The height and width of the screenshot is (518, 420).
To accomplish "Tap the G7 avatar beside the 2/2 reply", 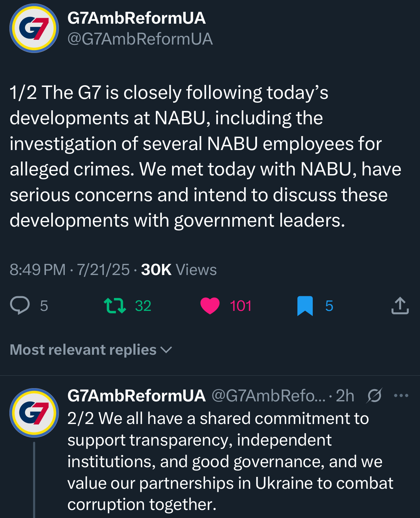I will pyautogui.click(x=34, y=413).
